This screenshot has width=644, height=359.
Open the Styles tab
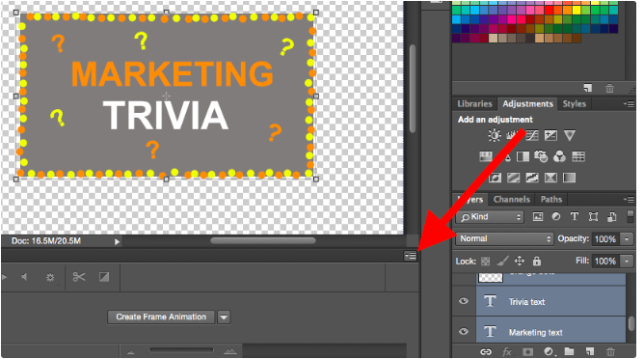(574, 104)
